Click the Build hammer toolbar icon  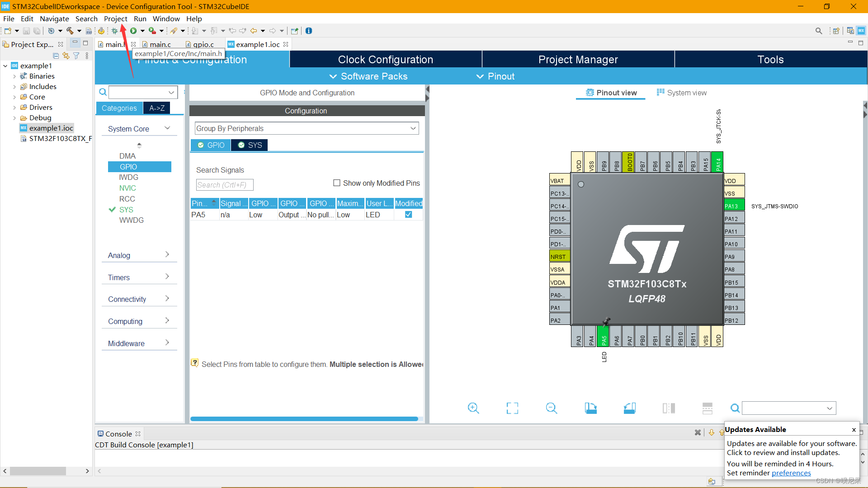70,31
